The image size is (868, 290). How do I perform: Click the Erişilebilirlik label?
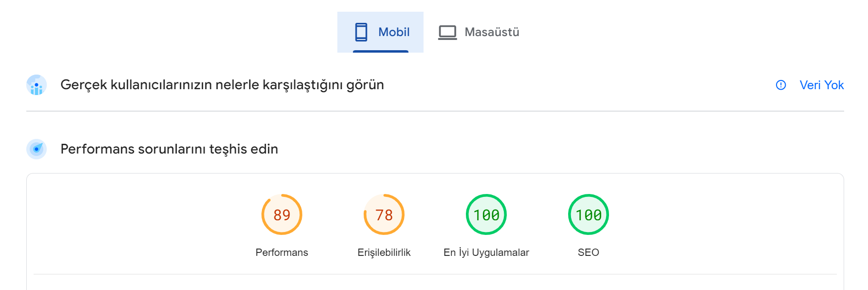point(384,252)
